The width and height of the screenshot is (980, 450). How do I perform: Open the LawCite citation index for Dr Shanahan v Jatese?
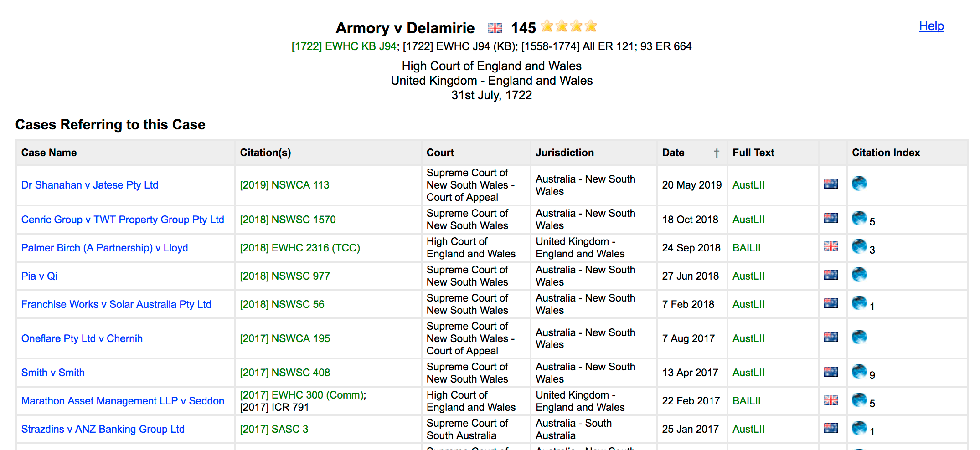[859, 184]
